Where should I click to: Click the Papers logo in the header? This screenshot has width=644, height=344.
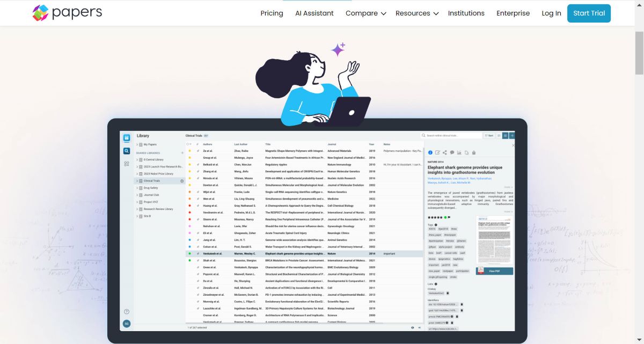tap(67, 13)
